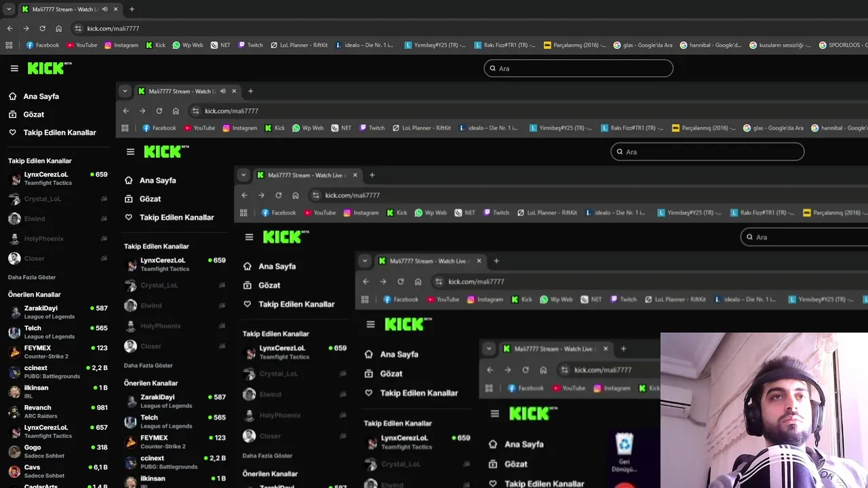868x488 pixels.
Task: Click the forward arrow in the outermost browser
Action: tap(26, 28)
